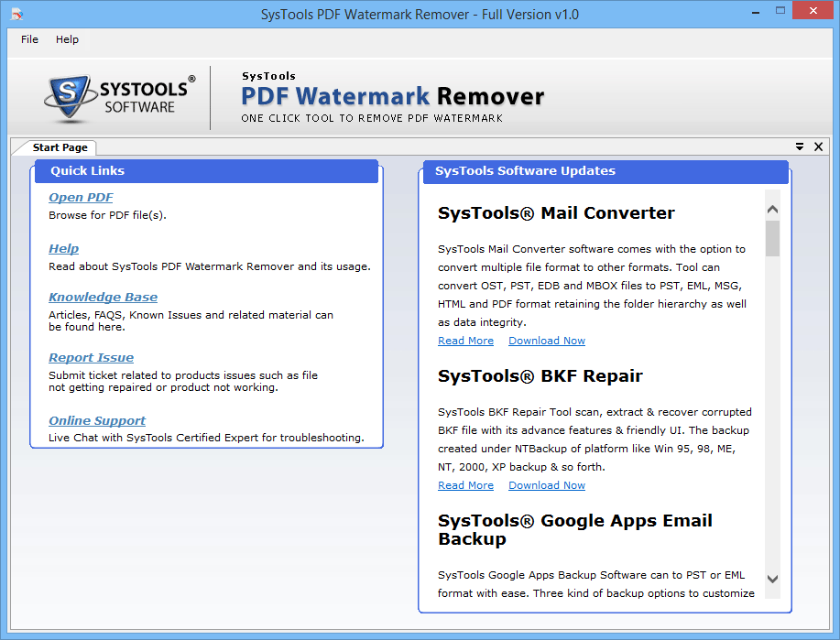
Task: Open the Knowledge Base link
Action: click(x=103, y=297)
